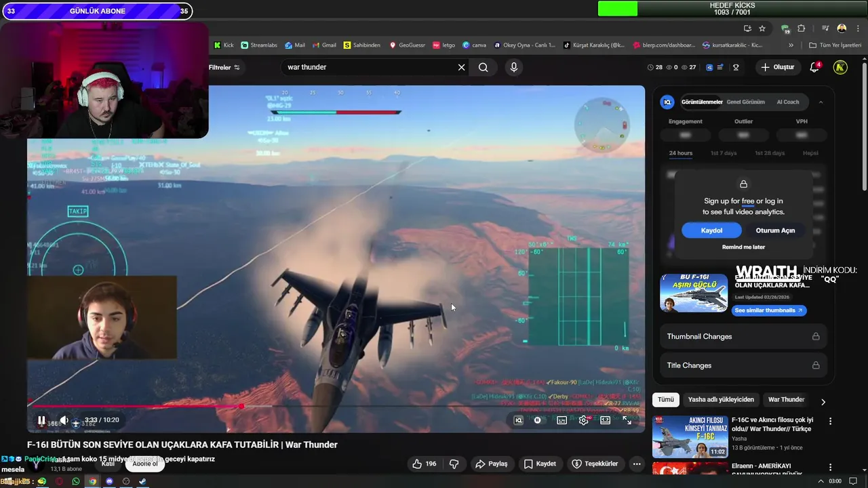868x488 pixels.
Task: Click the IQ icon in player controls
Action: 519,420
